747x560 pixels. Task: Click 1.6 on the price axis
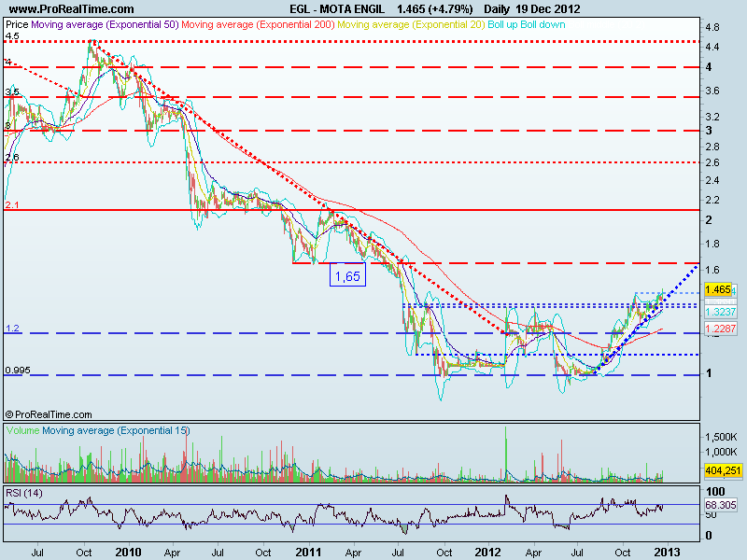(x=712, y=270)
